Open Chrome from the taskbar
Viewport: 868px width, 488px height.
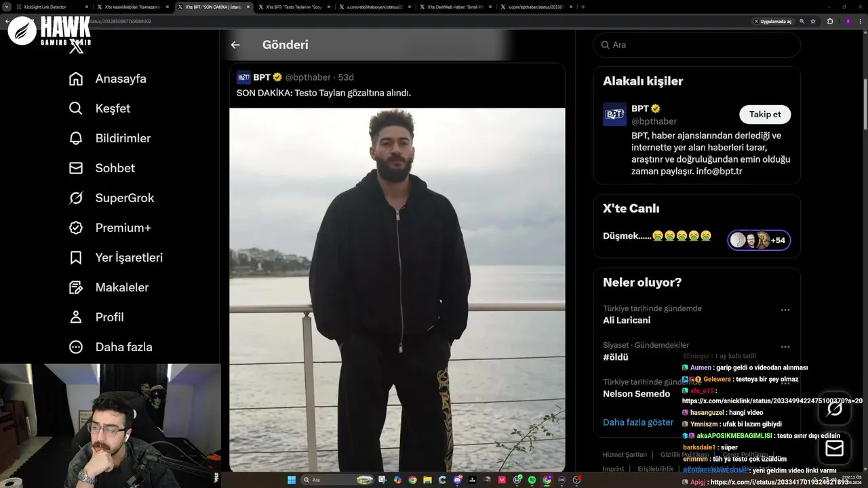(412, 480)
